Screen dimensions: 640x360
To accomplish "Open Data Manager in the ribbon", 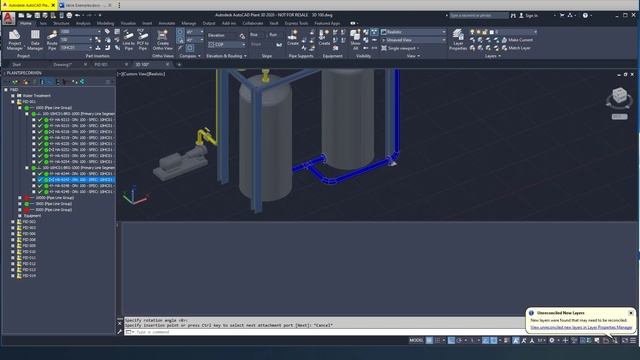I will pyautogui.click(x=35, y=40).
